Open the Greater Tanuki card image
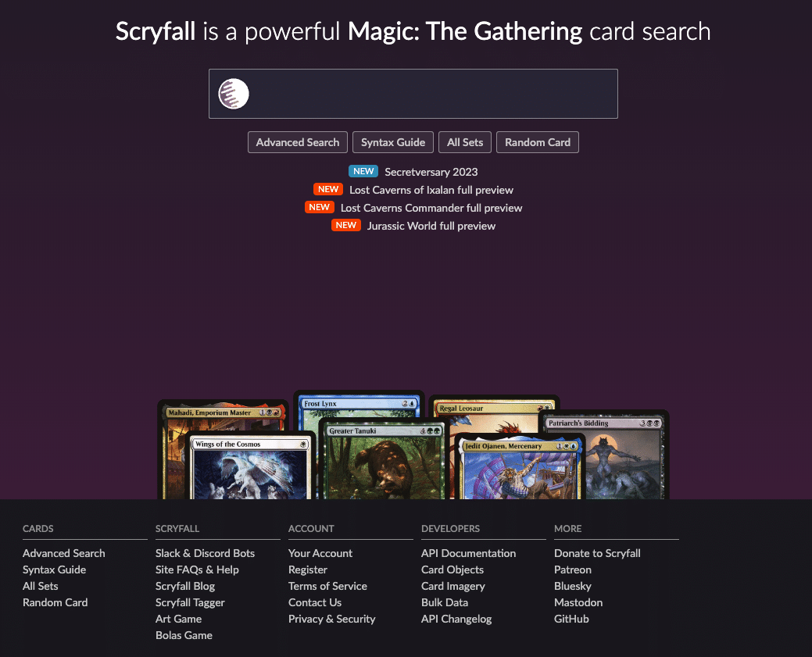This screenshot has height=657, width=812. tap(384, 460)
